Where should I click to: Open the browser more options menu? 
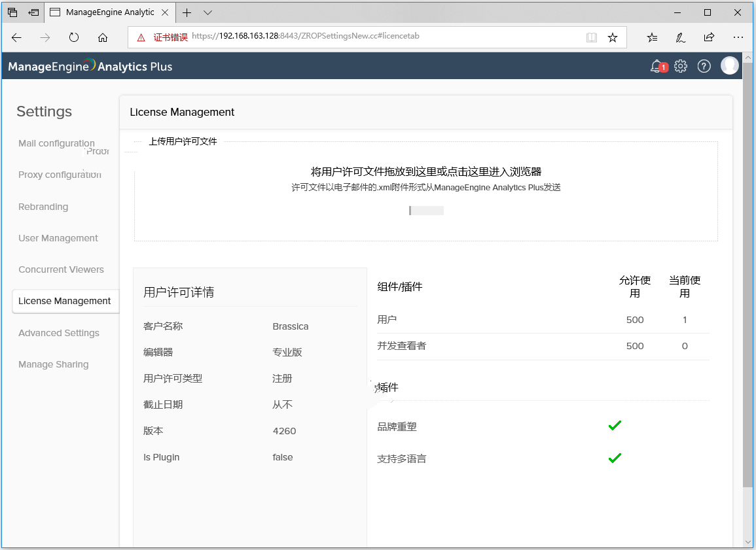click(x=738, y=37)
